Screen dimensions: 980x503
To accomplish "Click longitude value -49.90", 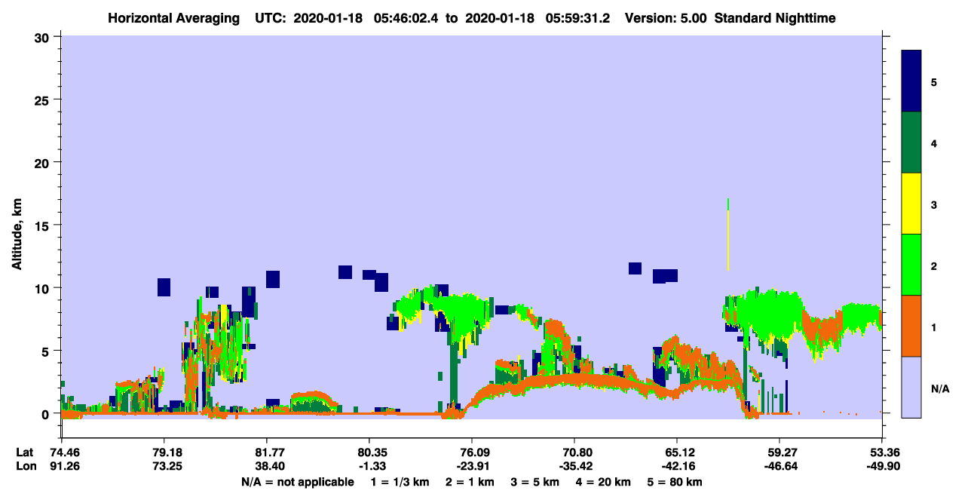I will pos(882,466).
